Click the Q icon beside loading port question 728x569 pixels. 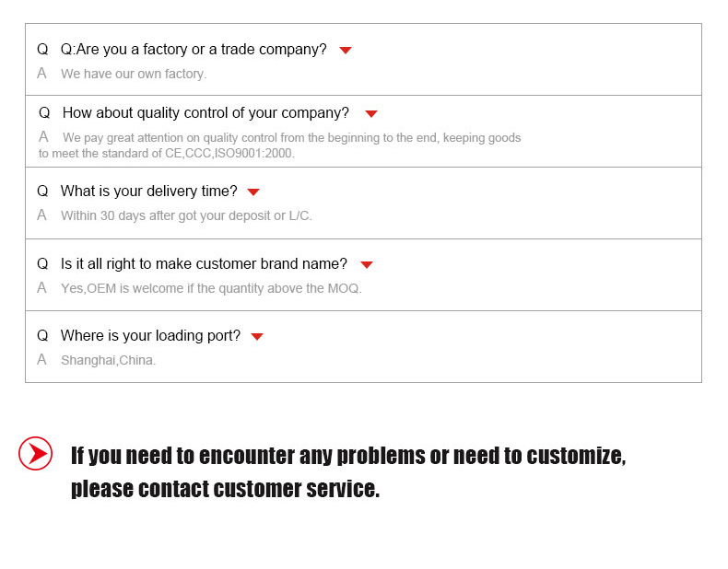[42, 336]
